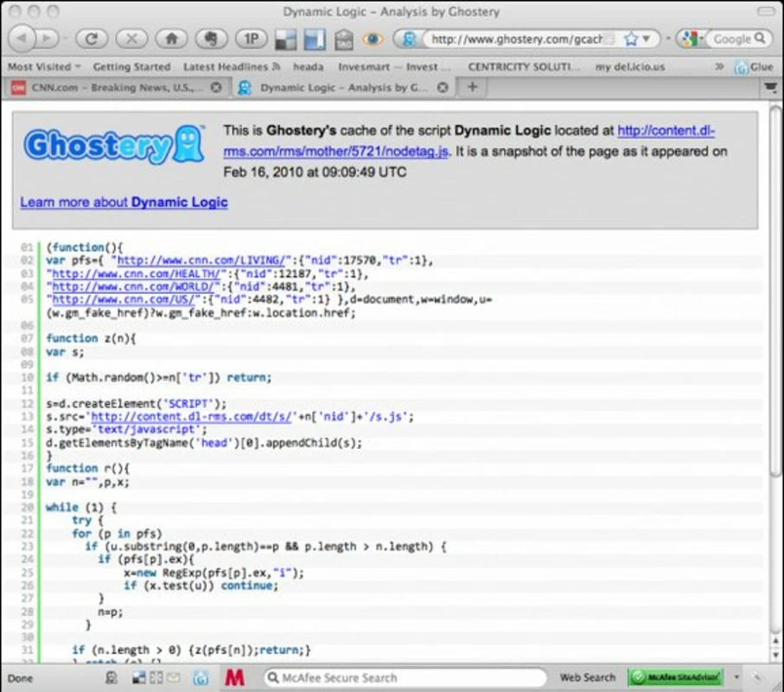The width and height of the screenshot is (784, 692).
Task: Click the grid icon in the status bar
Action: click(156, 678)
